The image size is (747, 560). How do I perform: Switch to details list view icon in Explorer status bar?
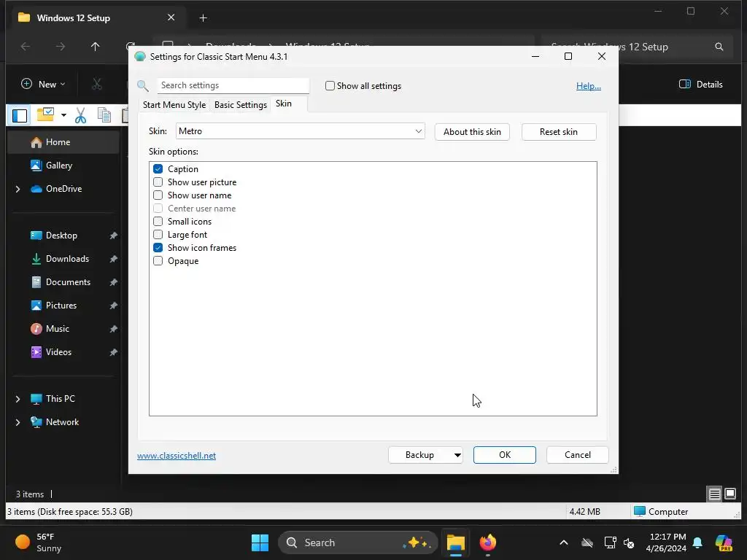pos(714,494)
